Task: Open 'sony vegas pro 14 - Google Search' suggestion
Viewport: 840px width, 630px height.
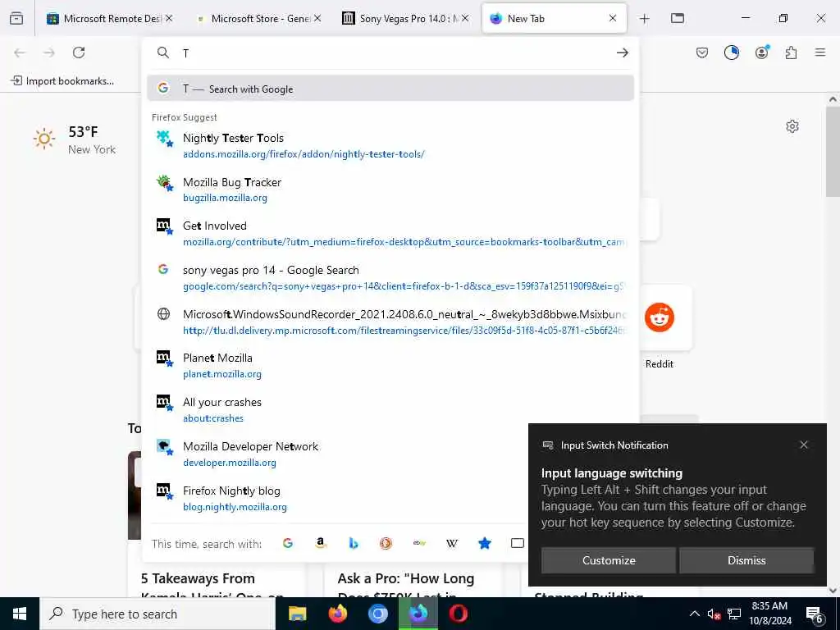Action: point(390,277)
